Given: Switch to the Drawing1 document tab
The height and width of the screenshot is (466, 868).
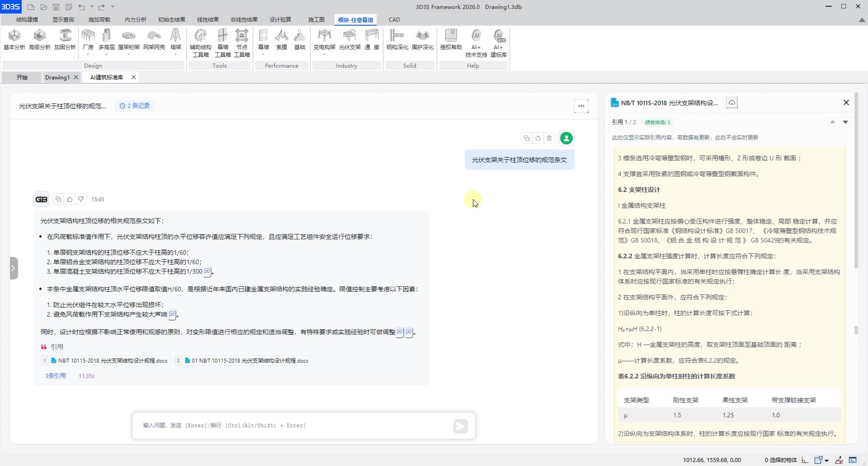Looking at the screenshot, I should 57,77.
